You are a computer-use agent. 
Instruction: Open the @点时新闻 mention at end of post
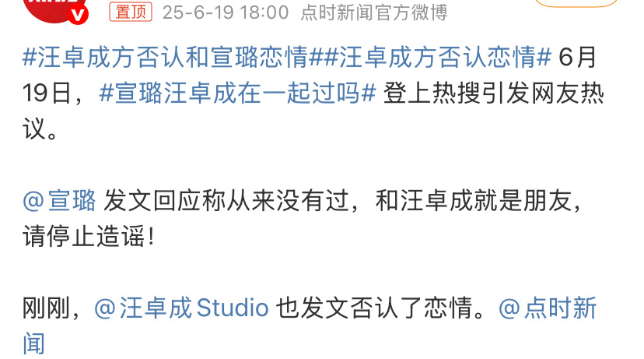[548, 308]
